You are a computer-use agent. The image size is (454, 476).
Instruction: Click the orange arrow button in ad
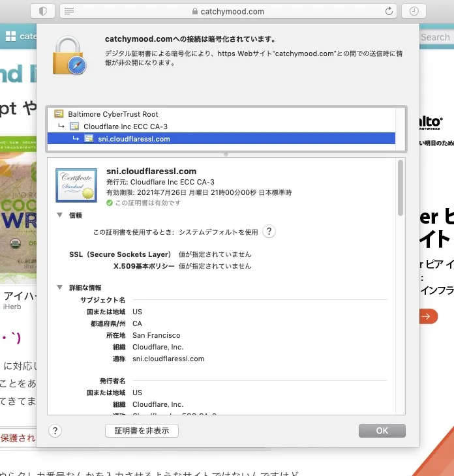[429, 317]
